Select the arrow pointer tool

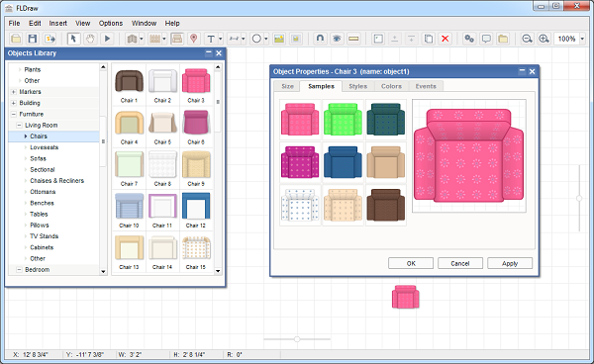74,39
